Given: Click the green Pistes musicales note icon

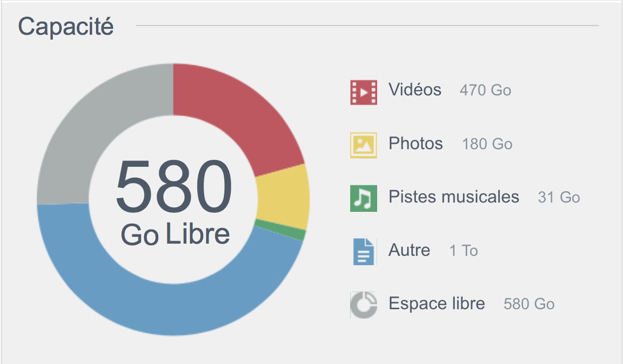Looking at the screenshot, I should 363,198.
